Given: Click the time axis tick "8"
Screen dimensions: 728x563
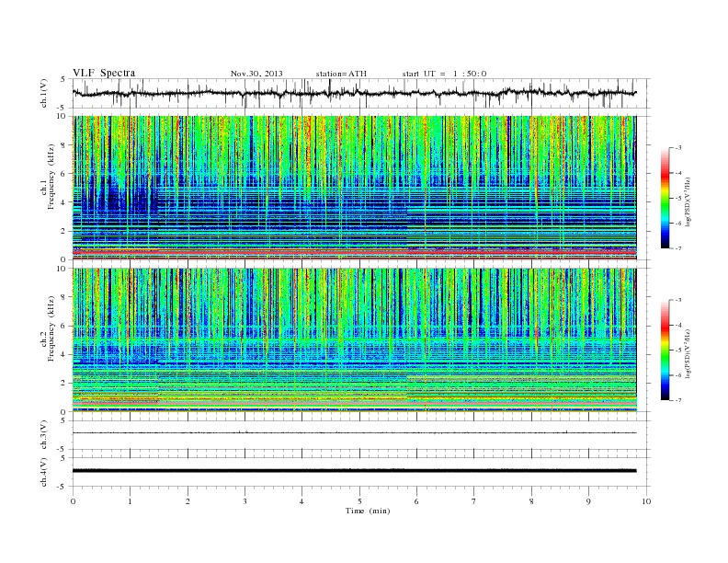Looking at the screenshot, I should (531, 501).
